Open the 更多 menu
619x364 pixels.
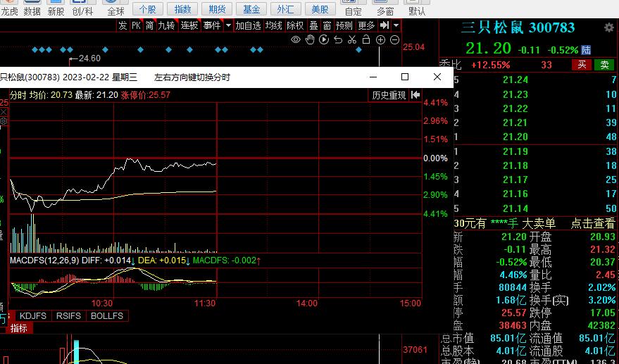coord(366,25)
